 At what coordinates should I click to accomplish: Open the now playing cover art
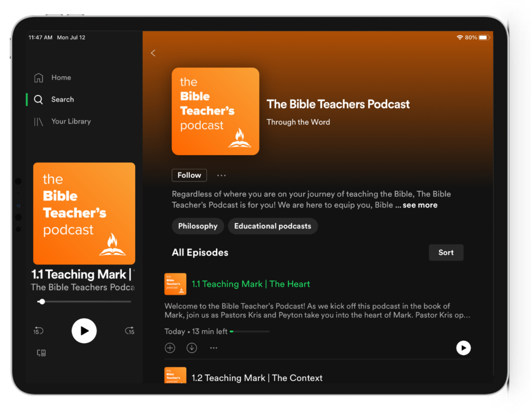point(85,214)
